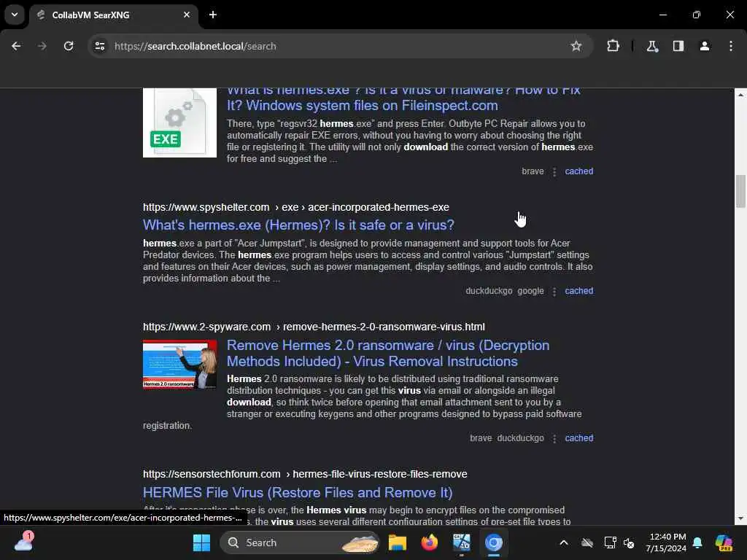Open Remove Hermes 2.0 ransomware result

(388, 354)
